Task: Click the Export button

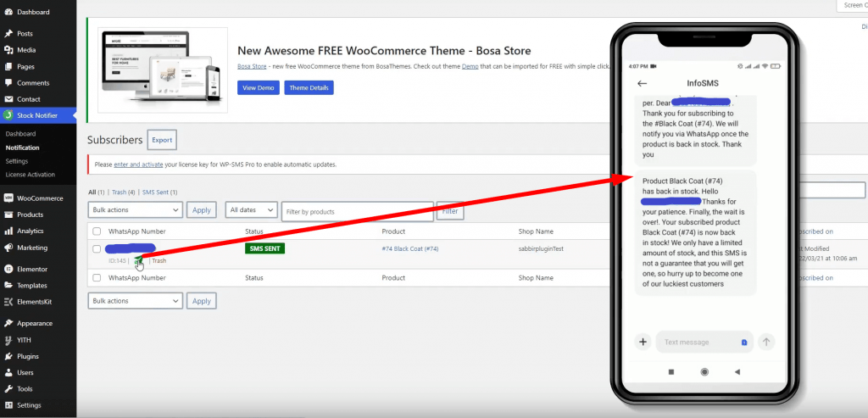Action: pyautogui.click(x=162, y=140)
